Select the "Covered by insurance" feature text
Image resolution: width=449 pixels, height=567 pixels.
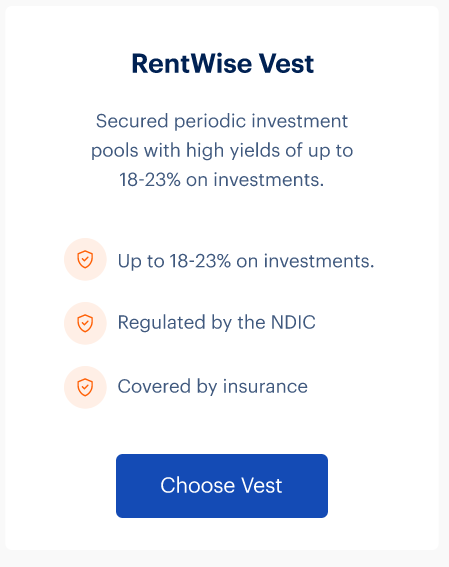[213, 386]
